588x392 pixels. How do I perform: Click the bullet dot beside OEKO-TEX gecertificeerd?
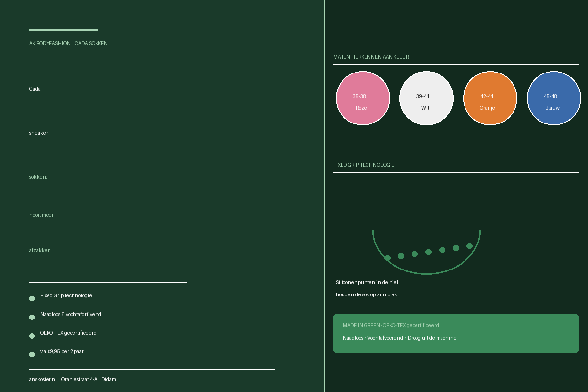coord(32,336)
